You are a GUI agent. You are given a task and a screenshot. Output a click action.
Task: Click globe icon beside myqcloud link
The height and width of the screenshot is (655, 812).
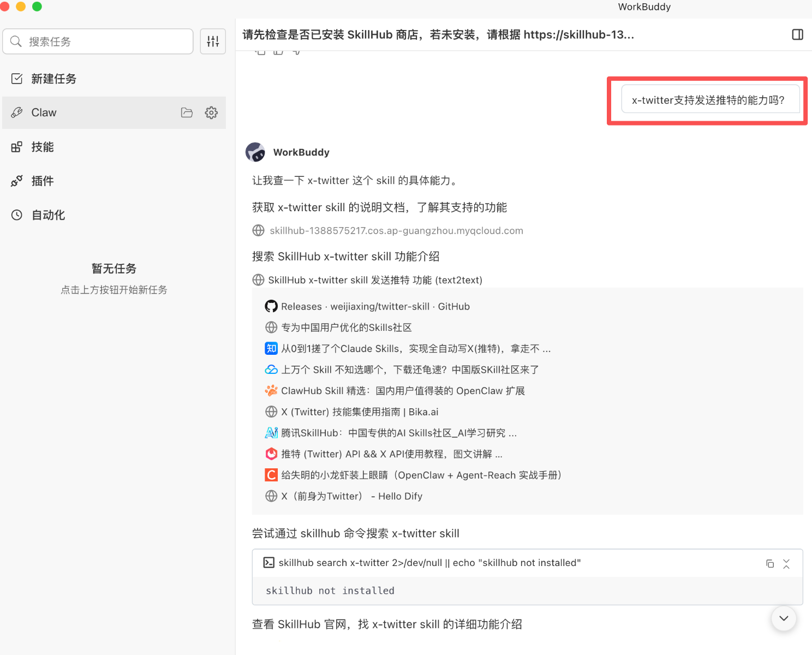(x=259, y=231)
